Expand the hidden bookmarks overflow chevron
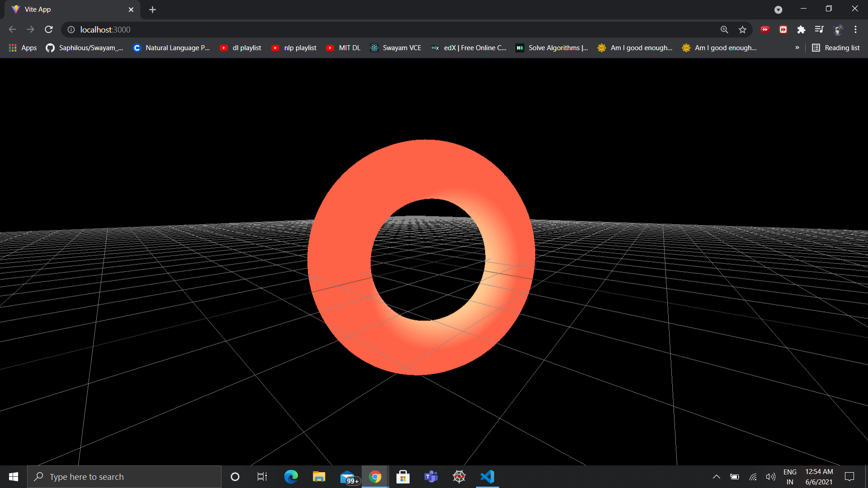Viewport: 868px width, 488px height. (797, 47)
